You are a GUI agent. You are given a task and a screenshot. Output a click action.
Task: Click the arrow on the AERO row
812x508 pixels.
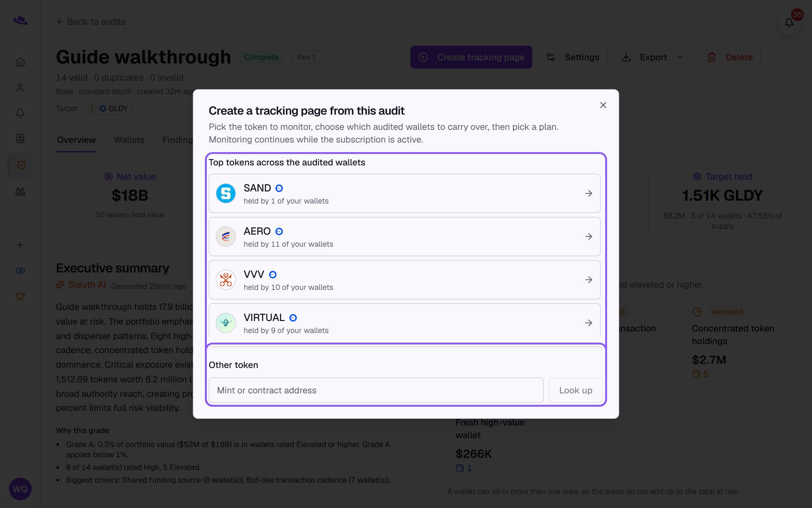[588, 237]
